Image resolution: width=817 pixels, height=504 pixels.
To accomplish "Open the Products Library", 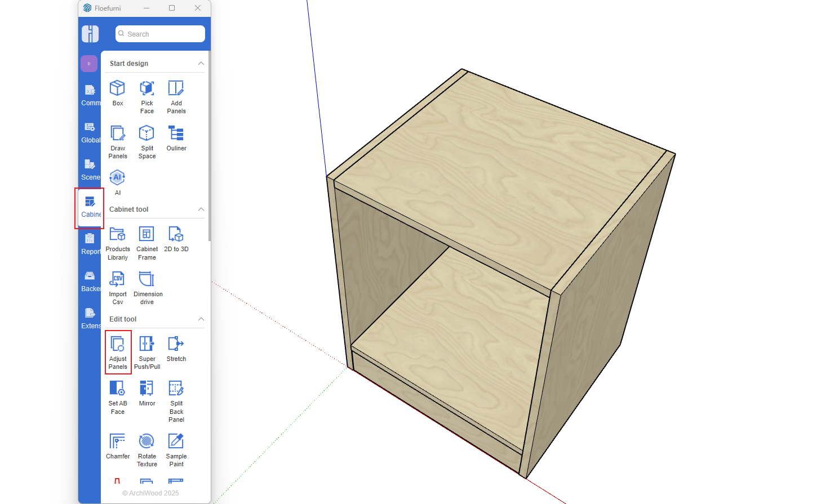I will [117, 242].
